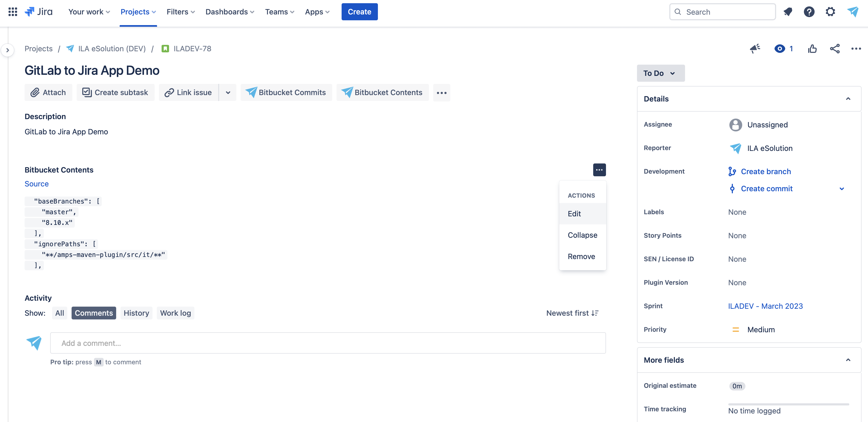Open the Teams menu

coord(279,12)
